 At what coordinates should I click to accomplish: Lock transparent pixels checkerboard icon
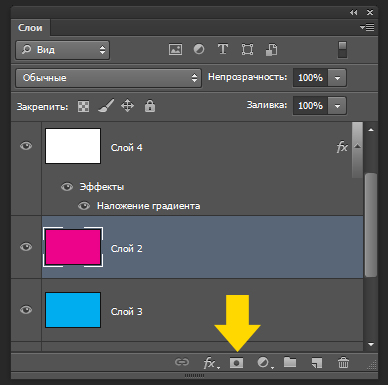[x=83, y=106]
